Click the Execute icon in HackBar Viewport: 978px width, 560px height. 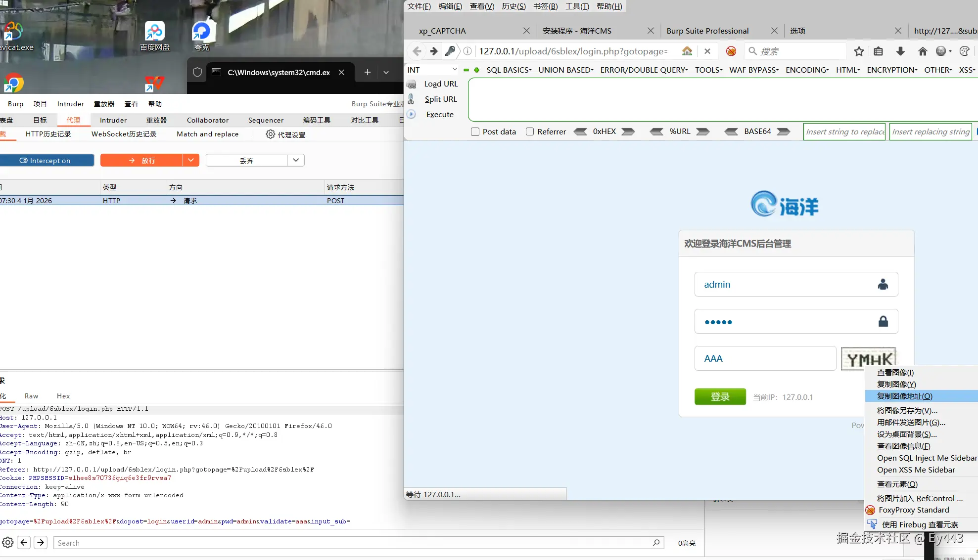tap(412, 114)
